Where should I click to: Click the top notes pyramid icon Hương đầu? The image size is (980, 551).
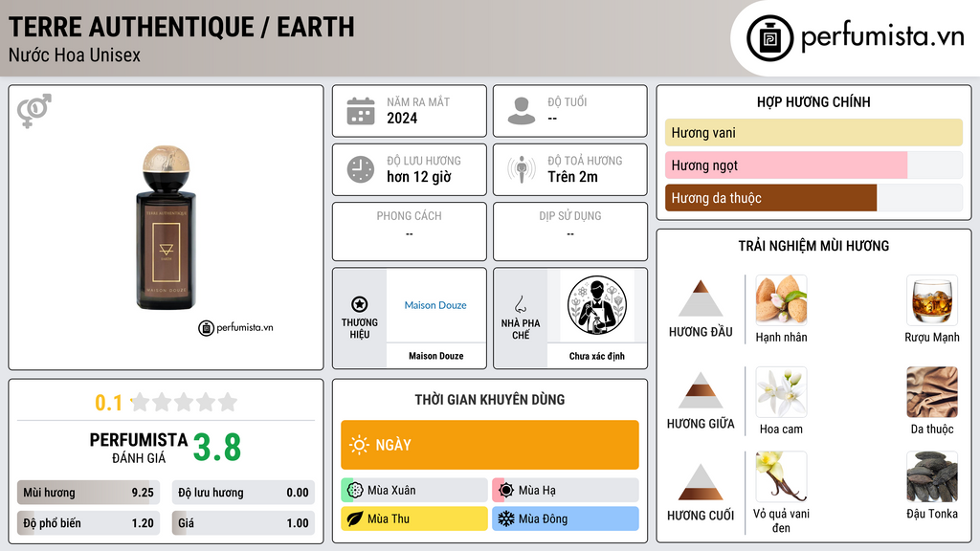click(x=701, y=298)
